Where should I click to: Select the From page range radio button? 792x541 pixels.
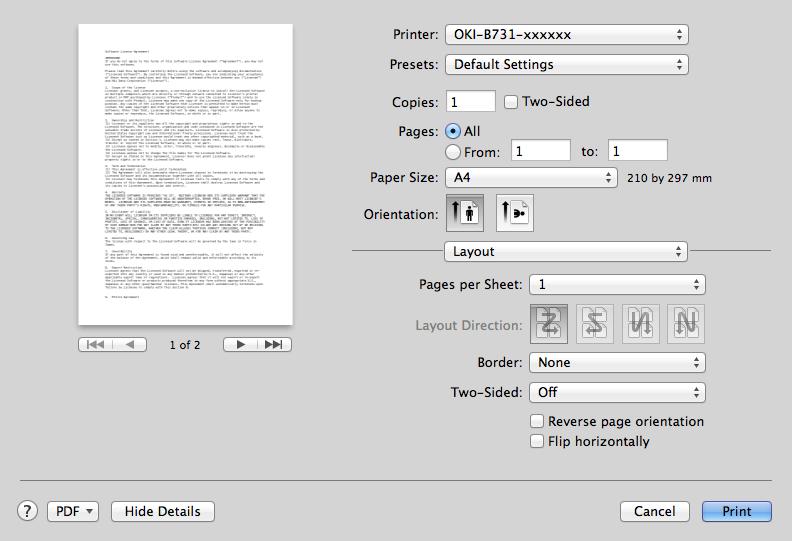point(453,152)
